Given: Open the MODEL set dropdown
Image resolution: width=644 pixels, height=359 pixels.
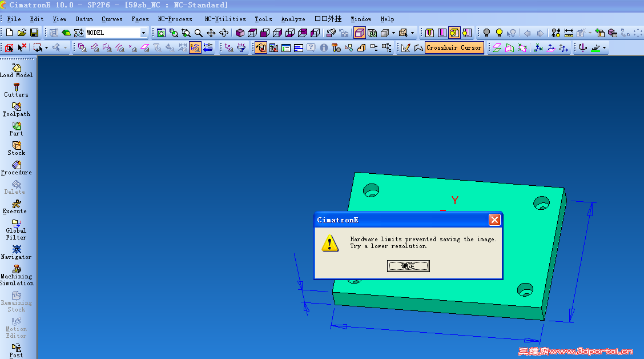Looking at the screenshot, I should pyautogui.click(x=143, y=33).
